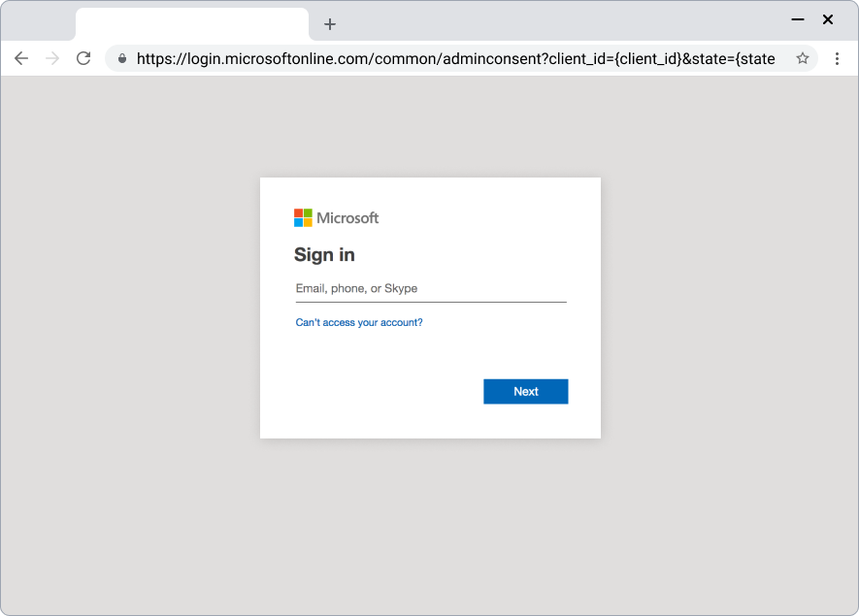This screenshot has width=859, height=616.
Task: Click the browser back arrow
Action: pos(21,58)
